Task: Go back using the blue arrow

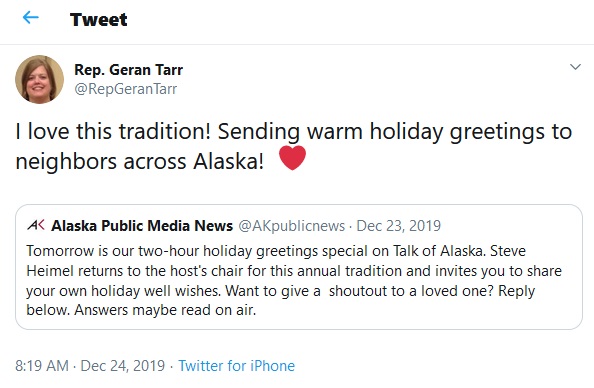Action: coord(31,17)
